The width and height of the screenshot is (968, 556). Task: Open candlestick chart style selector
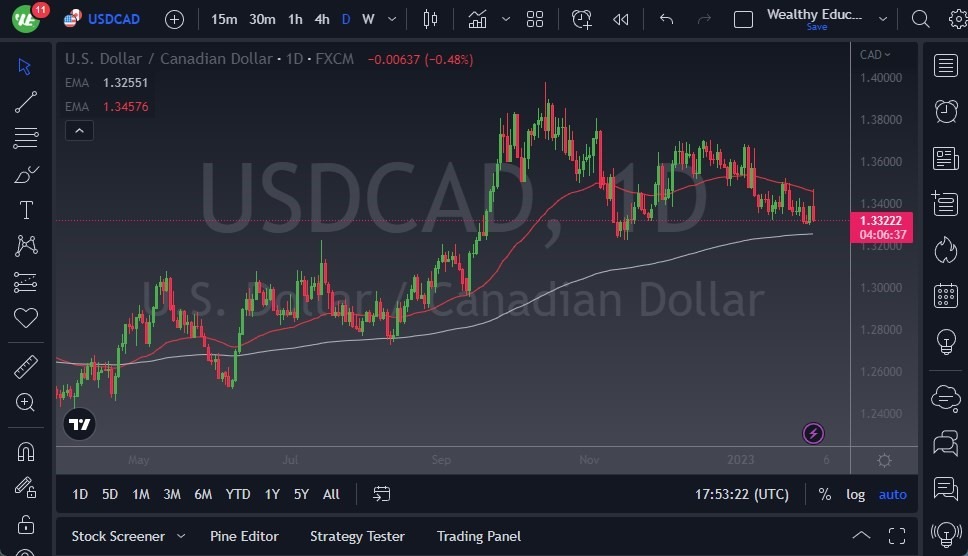click(x=430, y=20)
